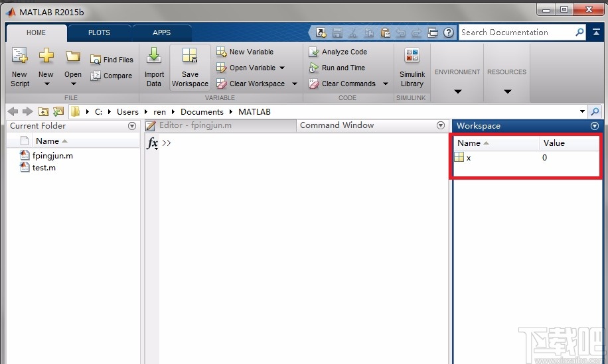
Task: Click the Save icon in quick access toolbar
Action: (337, 32)
